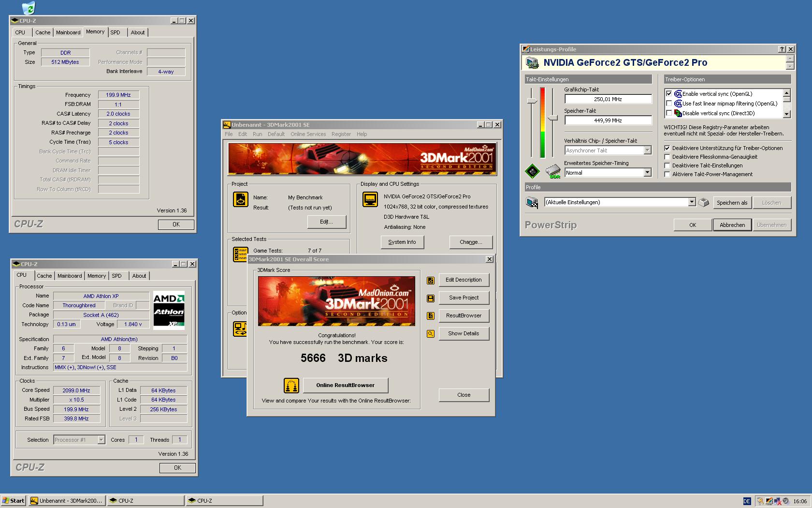Viewport: 812px width, 508px height.
Task: Click the PowerStrip header up spinner arrow
Action: pos(790,59)
